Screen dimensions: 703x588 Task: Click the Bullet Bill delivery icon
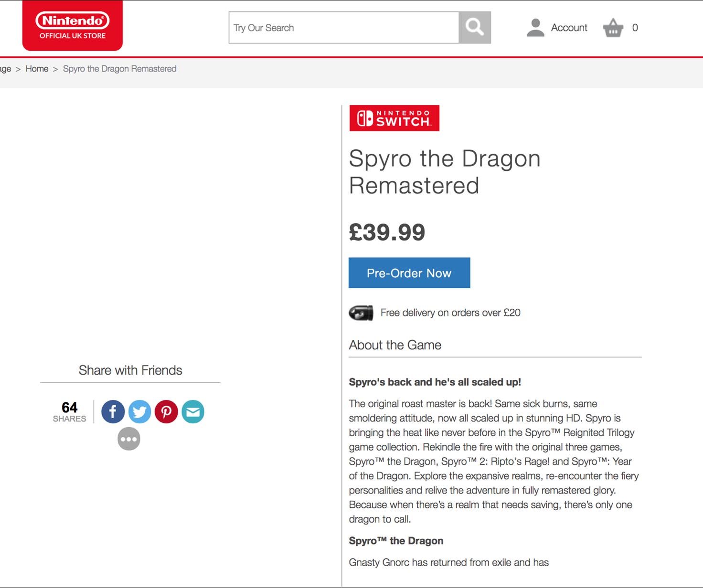[361, 313]
